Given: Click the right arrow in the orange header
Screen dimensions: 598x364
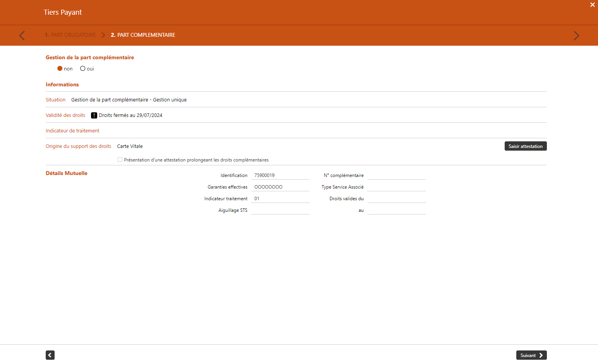Looking at the screenshot, I should pos(576,36).
